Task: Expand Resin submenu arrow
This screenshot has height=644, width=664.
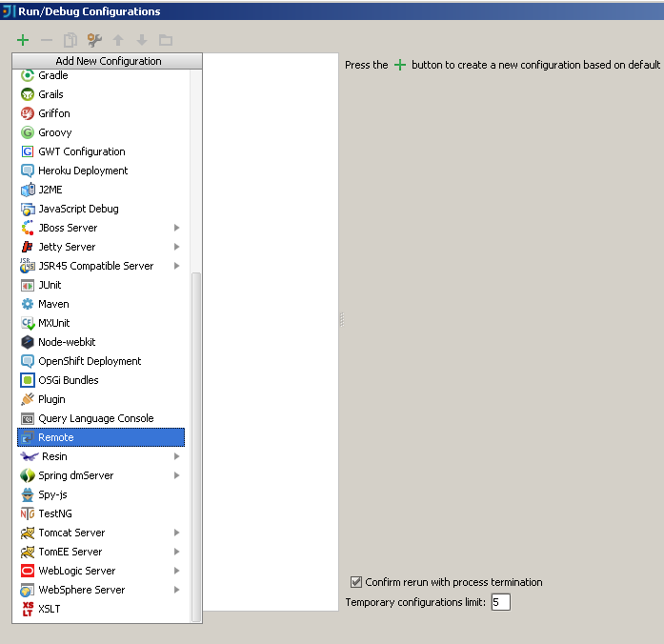Action: (176, 456)
